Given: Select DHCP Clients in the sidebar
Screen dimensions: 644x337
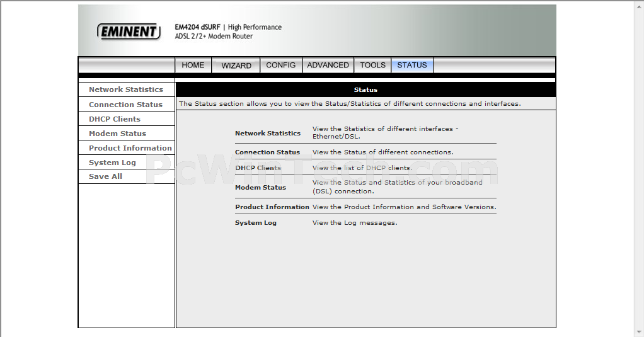Looking at the screenshot, I should 115,119.
